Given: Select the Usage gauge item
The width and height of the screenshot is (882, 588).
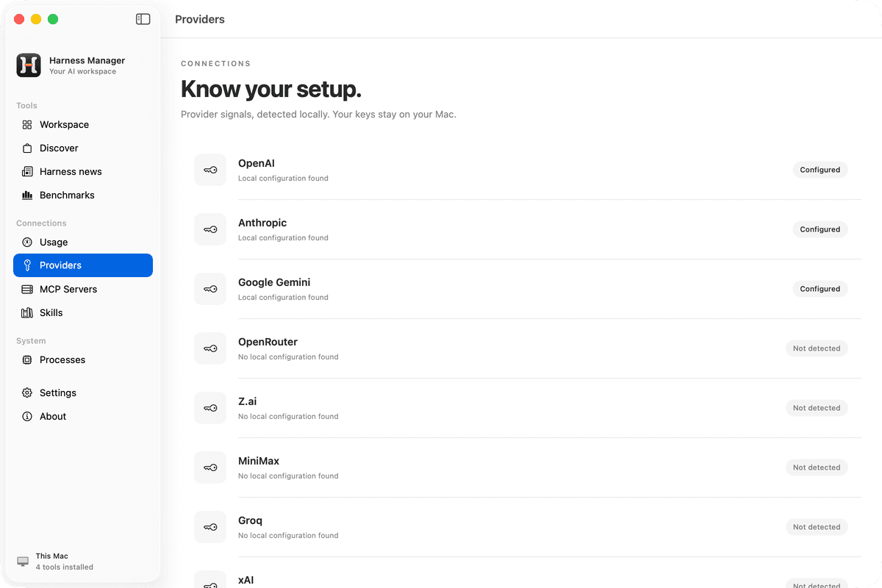Looking at the screenshot, I should tap(83, 242).
